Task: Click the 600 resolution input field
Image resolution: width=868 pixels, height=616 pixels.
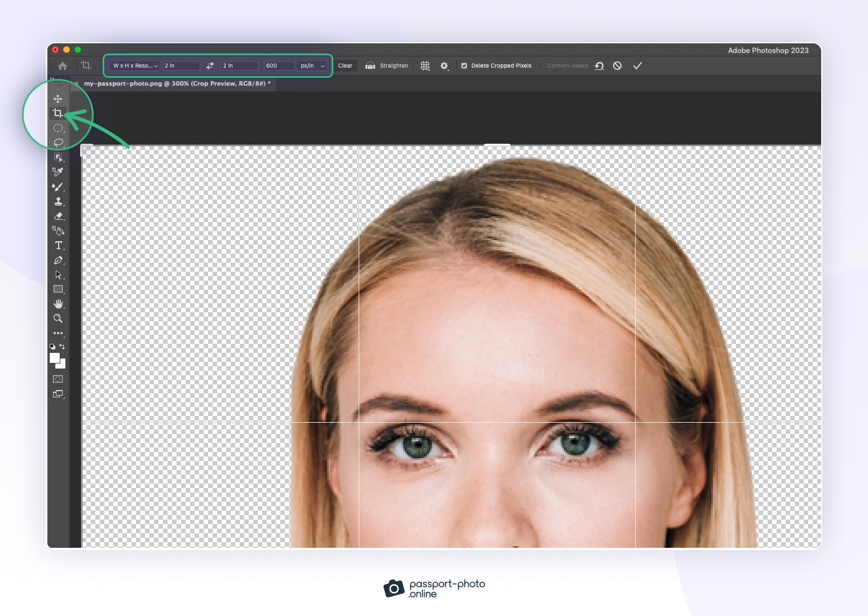Action: [279, 66]
